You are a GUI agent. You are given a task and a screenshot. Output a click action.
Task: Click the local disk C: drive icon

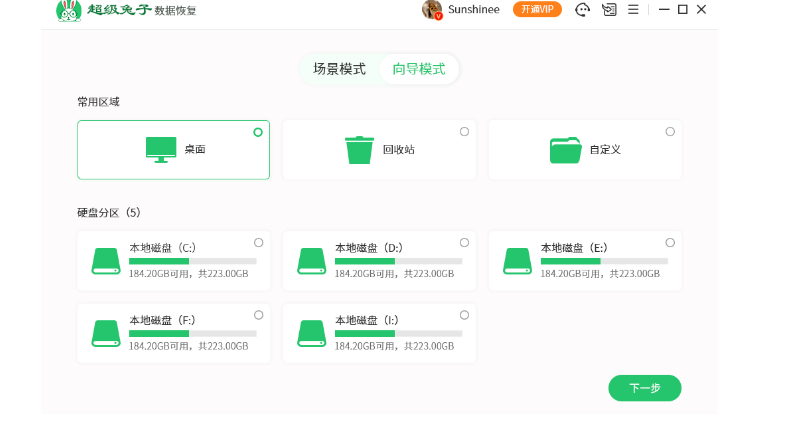106,261
